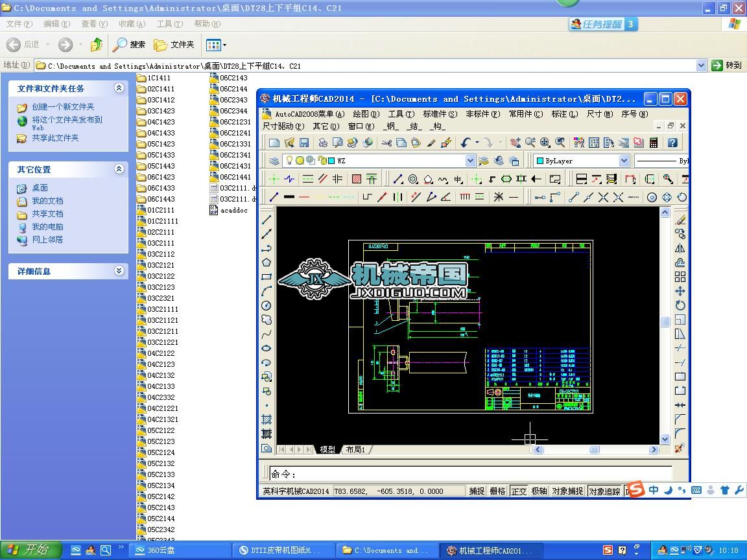
Task: Select the Move modify tool
Action: click(680, 291)
